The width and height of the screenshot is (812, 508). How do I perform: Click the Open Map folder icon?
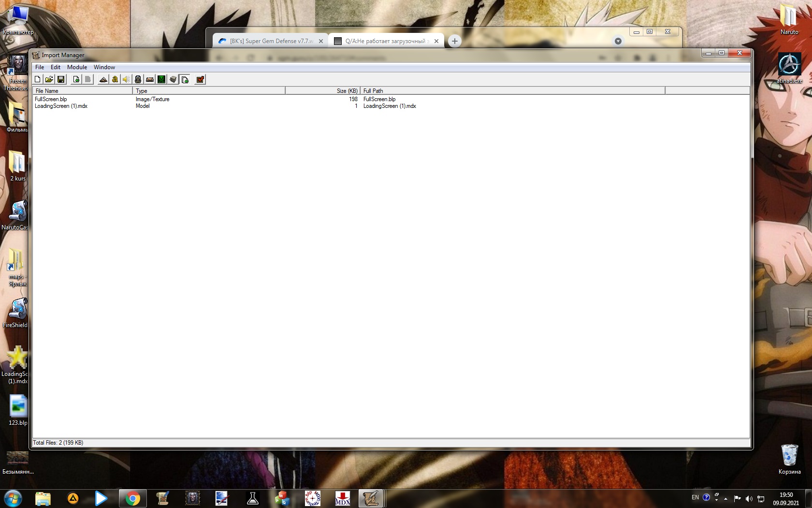[x=49, y=79]
